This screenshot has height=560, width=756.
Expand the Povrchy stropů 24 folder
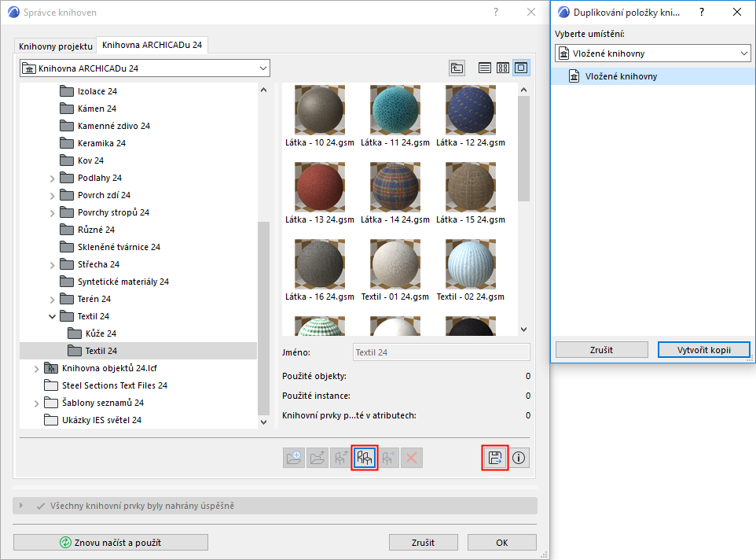pos(53,213)
